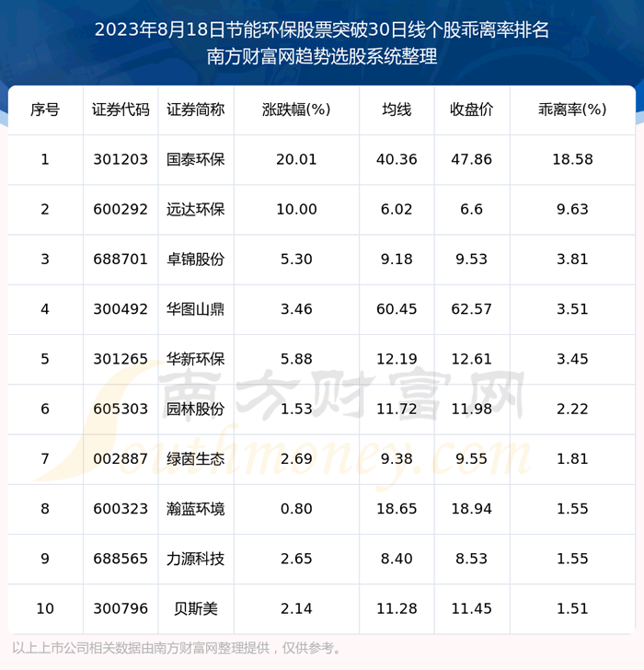Image resolution: width=644 pixels, height=670 pixels.
Task: Click the 3.45 deviation rate
Action: click(572, 359)
